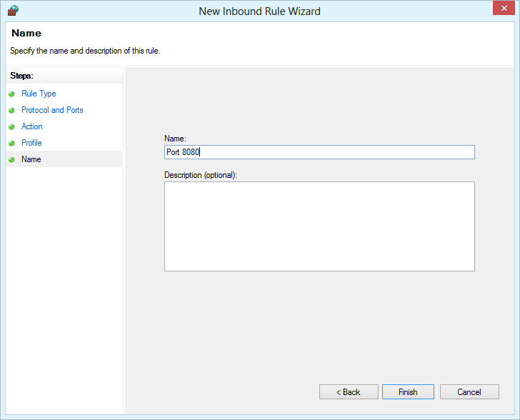Click the green bullet beside Protocol and Ports

pos(11,110)
